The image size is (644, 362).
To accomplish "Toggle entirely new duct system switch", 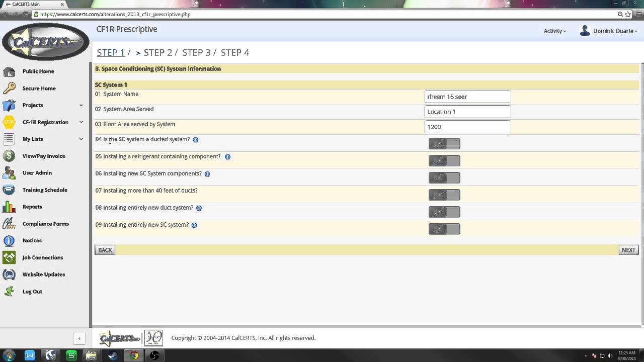I will click(444, 212).
